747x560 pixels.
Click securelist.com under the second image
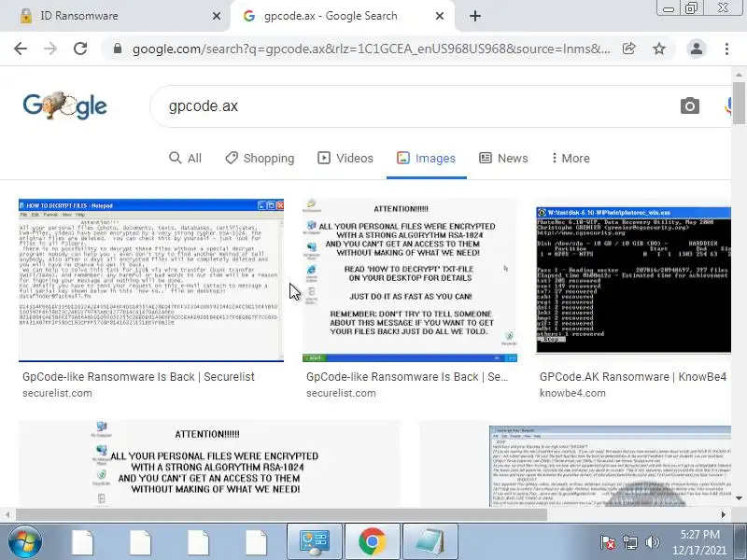pyautogui.click(x=341, y=393)
